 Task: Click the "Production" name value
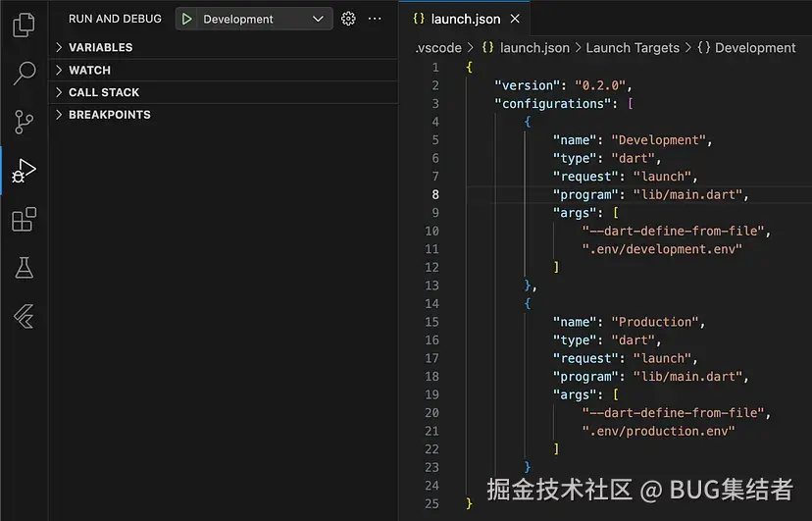coord(655,322)
